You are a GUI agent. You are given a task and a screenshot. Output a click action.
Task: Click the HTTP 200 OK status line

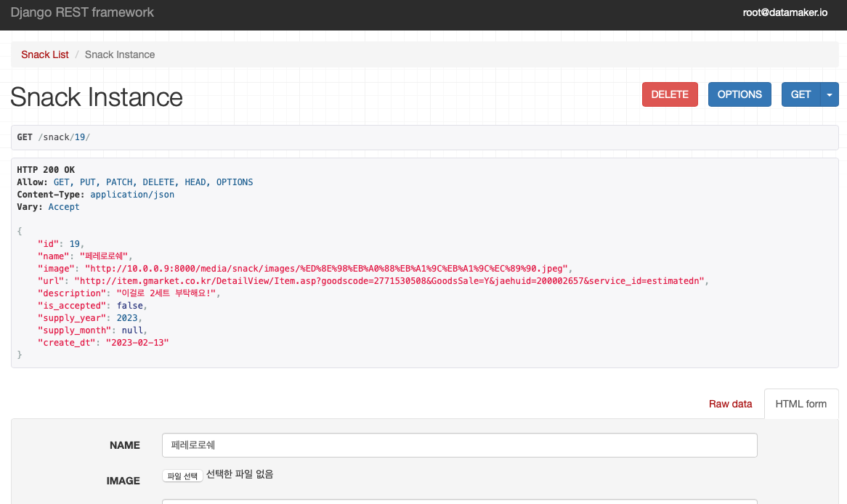pyautogui.click(x=46, y=170)
